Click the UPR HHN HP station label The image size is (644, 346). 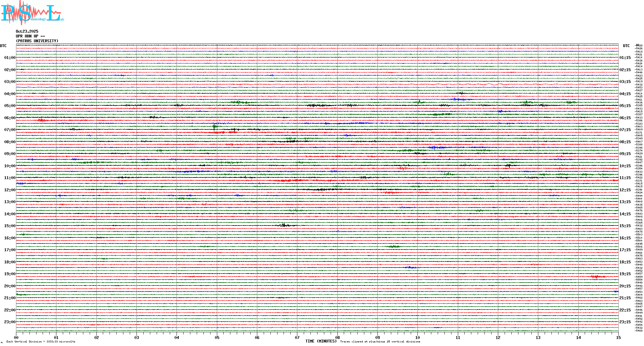(x=30, y=36)
